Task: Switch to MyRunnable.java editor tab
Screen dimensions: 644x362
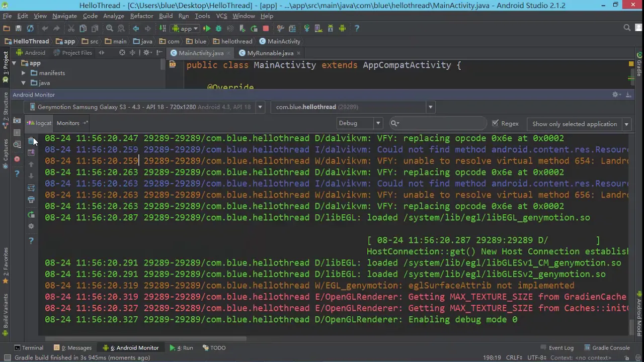Action: (270, 53)
